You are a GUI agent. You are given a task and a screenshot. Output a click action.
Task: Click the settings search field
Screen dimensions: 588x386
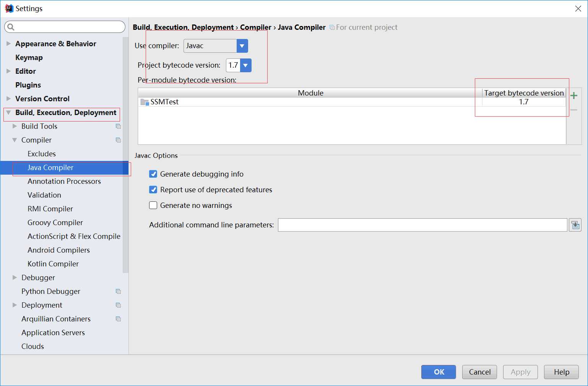65,27
